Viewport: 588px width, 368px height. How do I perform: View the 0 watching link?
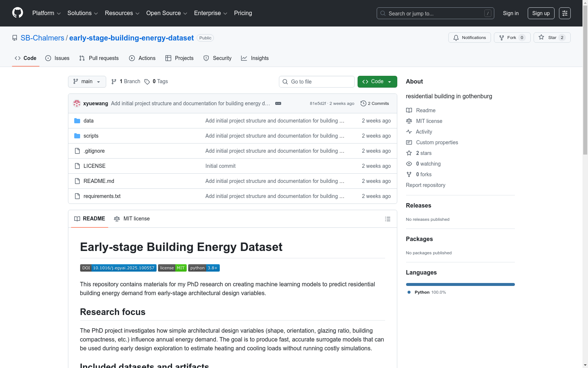[423, 164]
